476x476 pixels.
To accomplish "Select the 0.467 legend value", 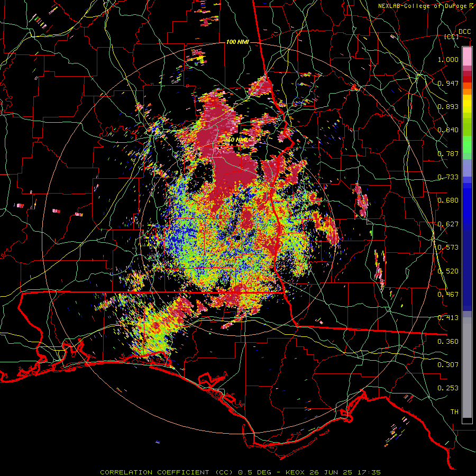I will click(x=448, y=295).
